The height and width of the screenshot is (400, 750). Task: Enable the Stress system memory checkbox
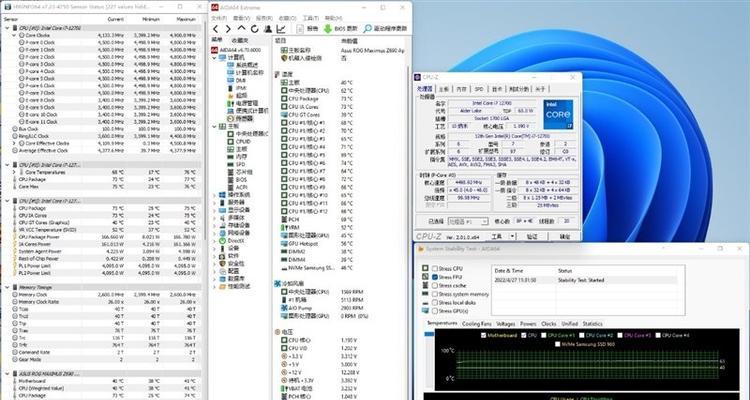point(435,294)
